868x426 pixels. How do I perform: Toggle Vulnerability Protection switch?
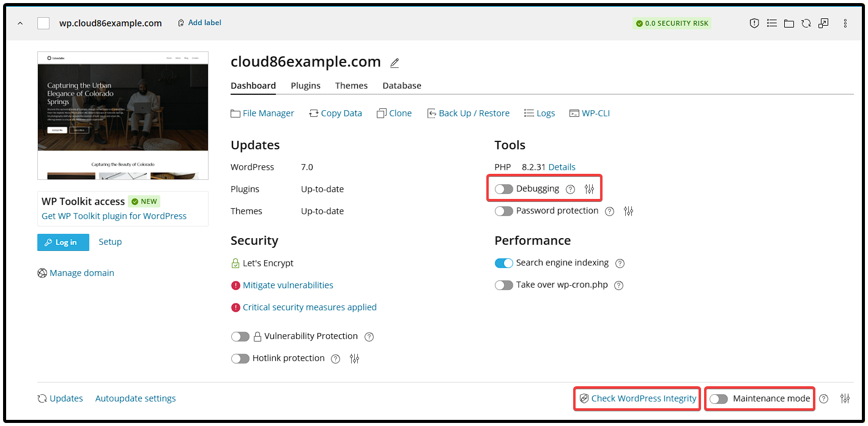coord(240,337)
